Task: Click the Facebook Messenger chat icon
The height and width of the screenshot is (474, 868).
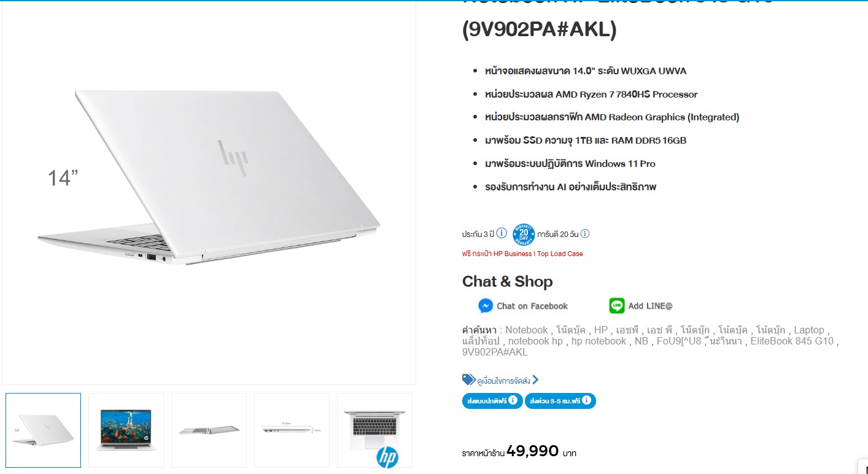Action: coord(486,306)
